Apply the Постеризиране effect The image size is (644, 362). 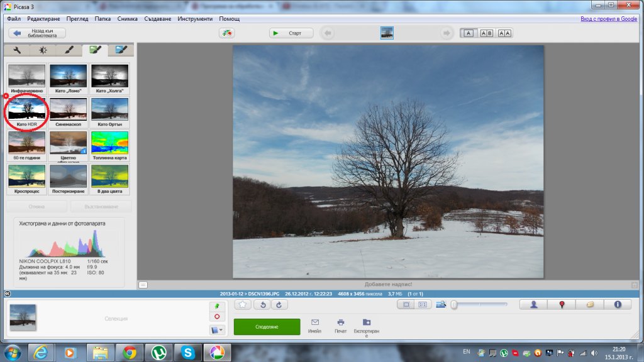pyautogui.click(x=68, y=179)
